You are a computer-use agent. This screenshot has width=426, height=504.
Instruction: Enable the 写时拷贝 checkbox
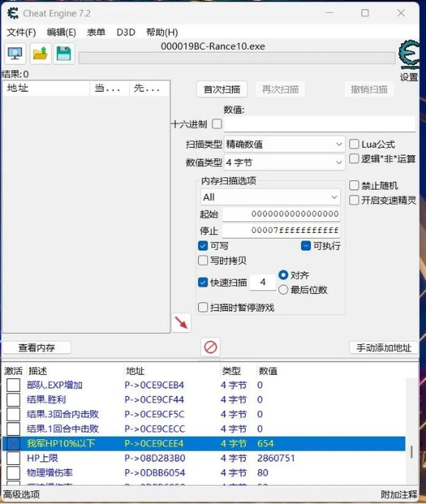(203, 260)
